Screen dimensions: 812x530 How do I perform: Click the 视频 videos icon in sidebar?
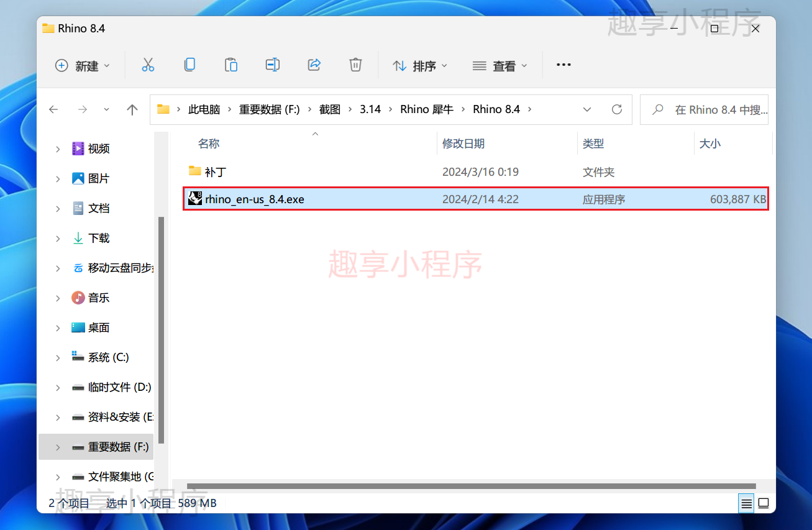coord(78,148)
